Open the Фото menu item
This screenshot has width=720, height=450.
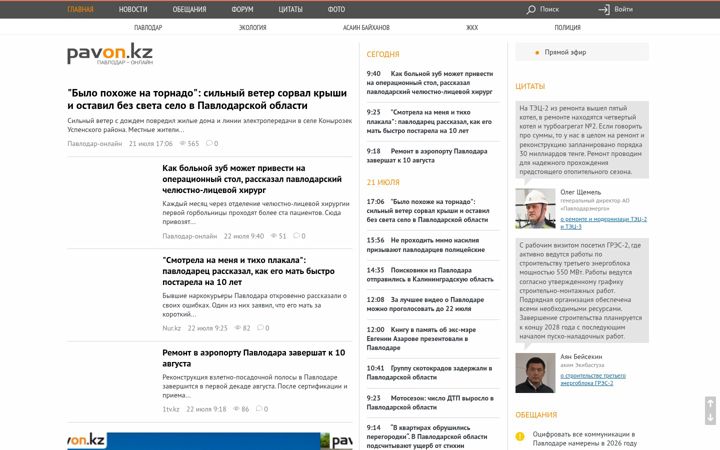[336, 9]
